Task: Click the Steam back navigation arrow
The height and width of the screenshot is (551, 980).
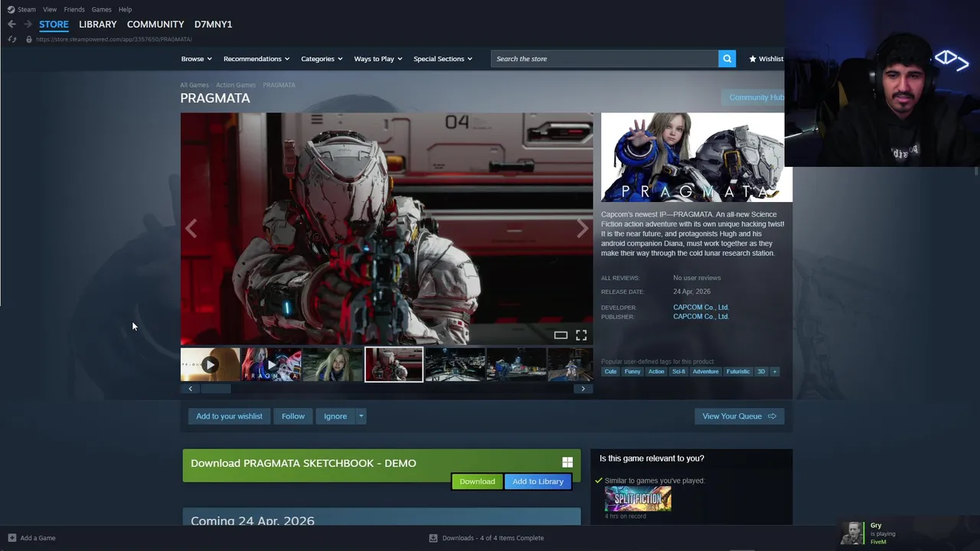Action: 11,24
